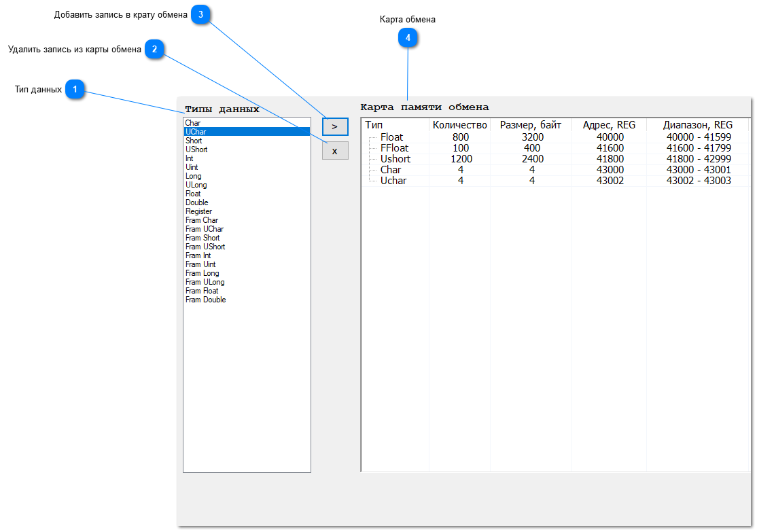Click range cell '41800 - 42999'
This screenshot has height=532, width=757.
699,159
